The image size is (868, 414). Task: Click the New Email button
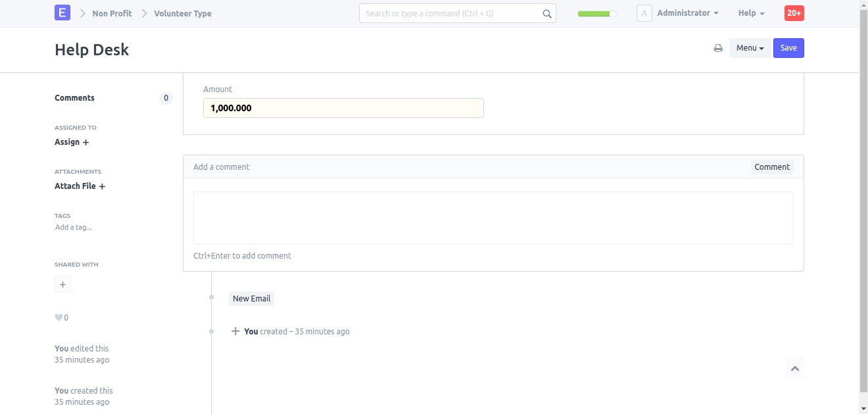[x=251, y=299]
